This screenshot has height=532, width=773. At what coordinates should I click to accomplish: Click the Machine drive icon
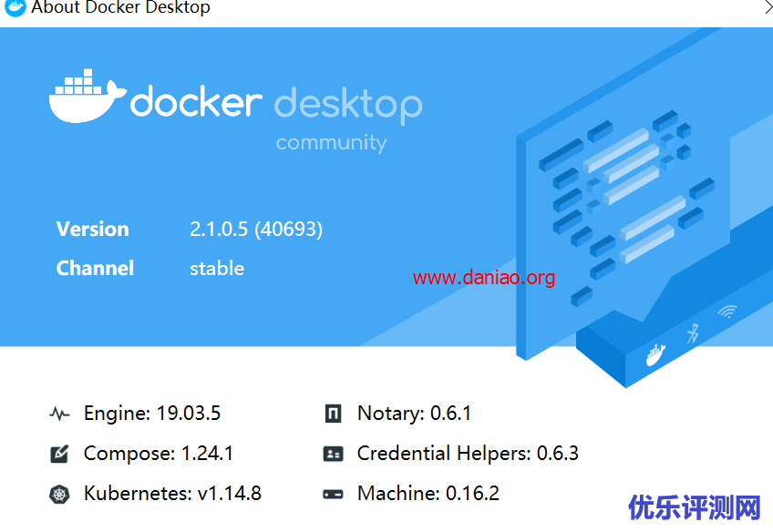point(334,494)
